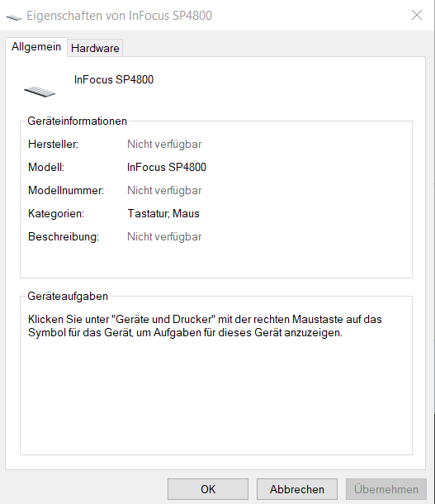Click the small keyboard icon in title bar

coord(14,17)
